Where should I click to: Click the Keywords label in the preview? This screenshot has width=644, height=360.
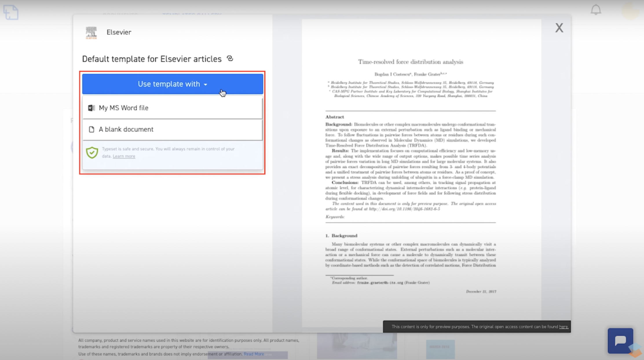pos(335,217)
